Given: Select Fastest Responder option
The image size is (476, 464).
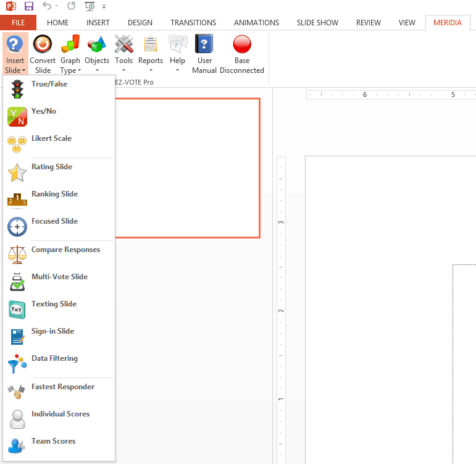Looking at the screenshot, I should pyautogui.click(x=59, y=392).
